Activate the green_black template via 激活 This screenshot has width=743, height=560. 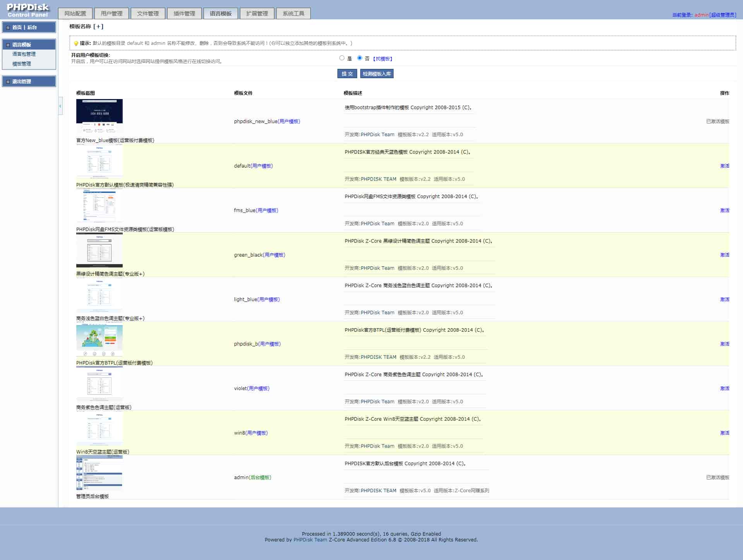point(724,255)
